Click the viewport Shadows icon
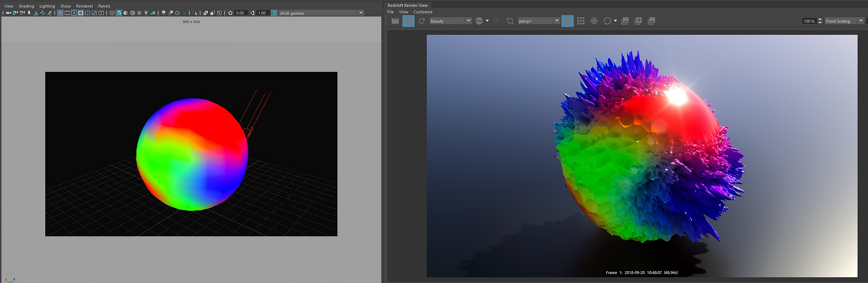This screenshot has height=283, width=868. [153, 13]
